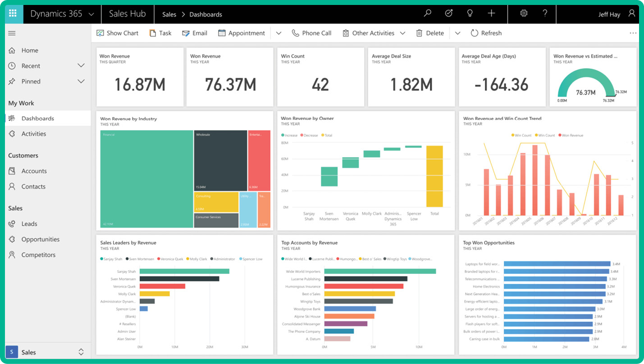Open the three-dot overflow menu
Viewport: 644px width, 364px height.
pyautogui.click(x=633, y=33)
